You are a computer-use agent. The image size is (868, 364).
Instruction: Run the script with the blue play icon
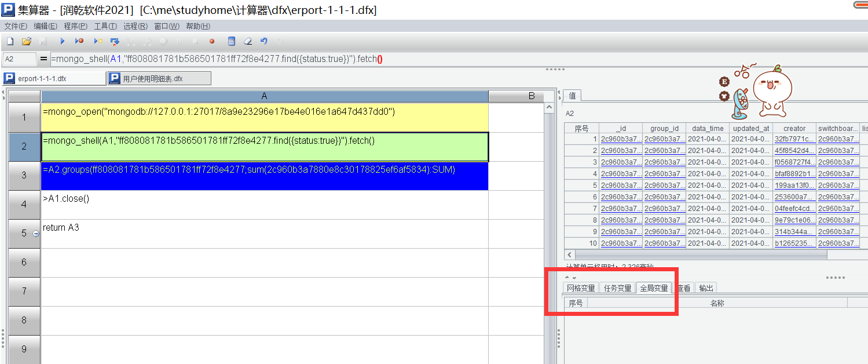pos(63,41)
